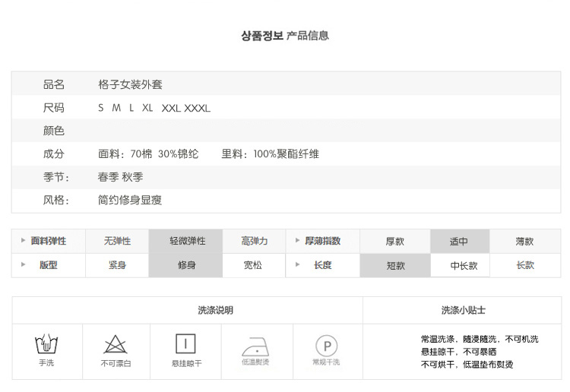Click the hand wash (手洗) icon
This screenshot has height=392, width=570.
(x=46, y=345)
